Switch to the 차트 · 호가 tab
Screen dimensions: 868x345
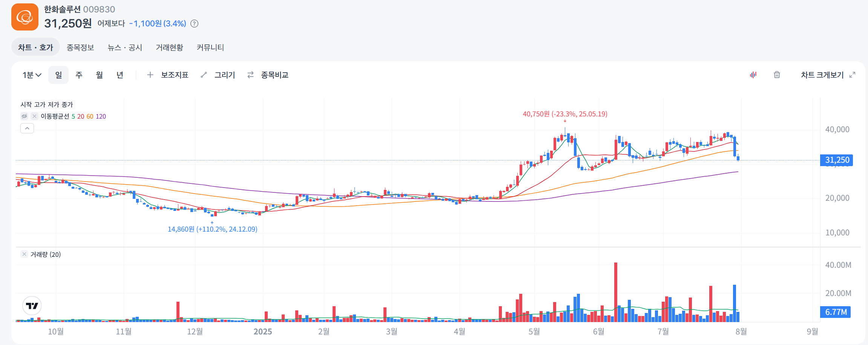point(35,47)
